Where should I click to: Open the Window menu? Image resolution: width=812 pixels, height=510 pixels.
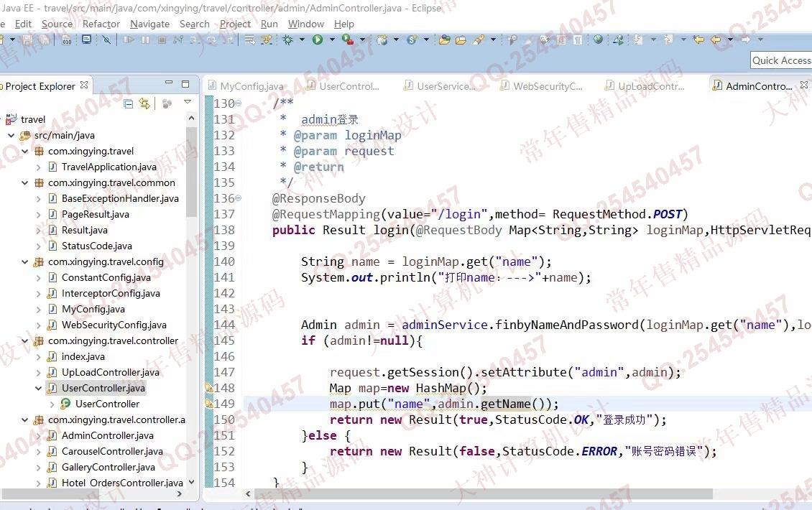(x=306, y=24)
